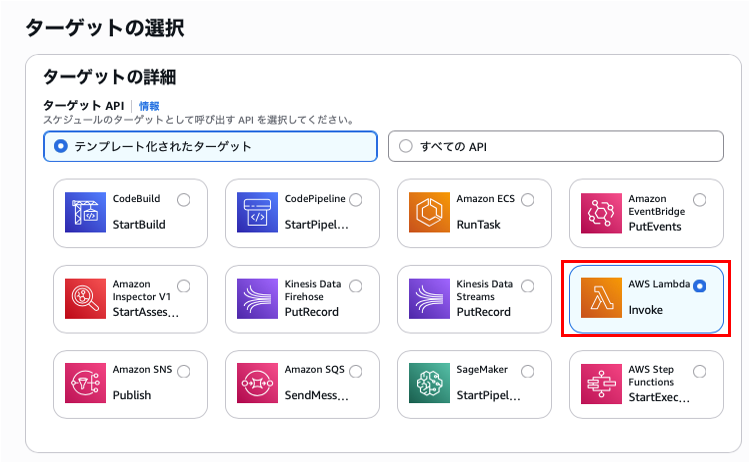The image size is (750, 462).
Task: Click the StartAsses... label text
Action: [146, 312]
